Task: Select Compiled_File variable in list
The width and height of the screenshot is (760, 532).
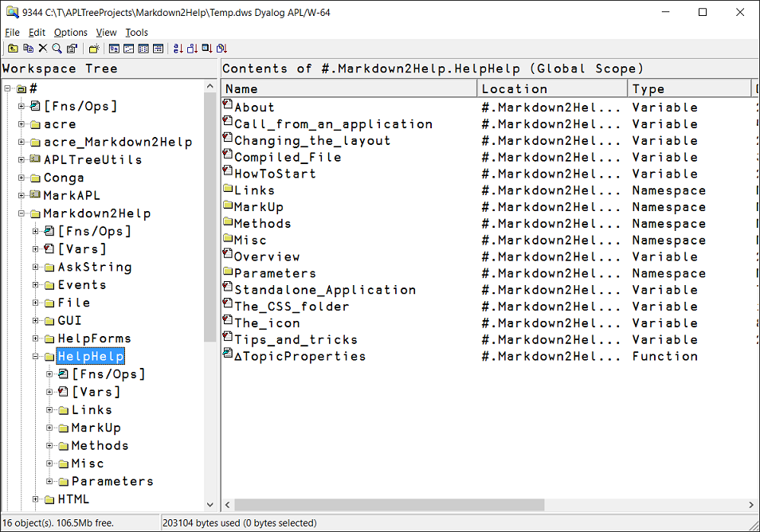Action: click(288, 157)
